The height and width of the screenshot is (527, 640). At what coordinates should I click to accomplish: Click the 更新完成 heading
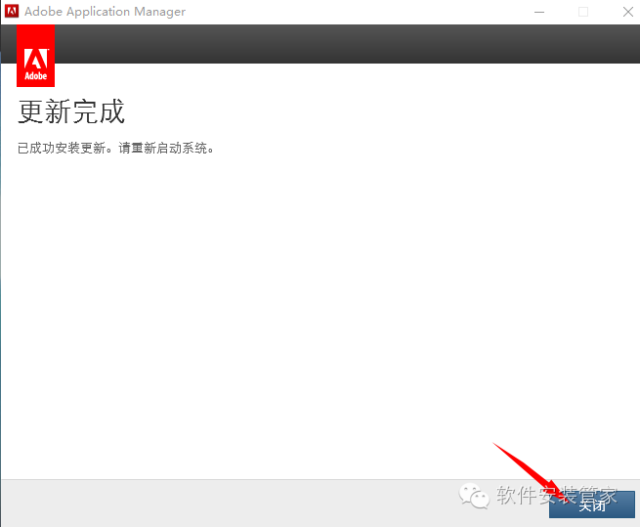tap(71, 110)
